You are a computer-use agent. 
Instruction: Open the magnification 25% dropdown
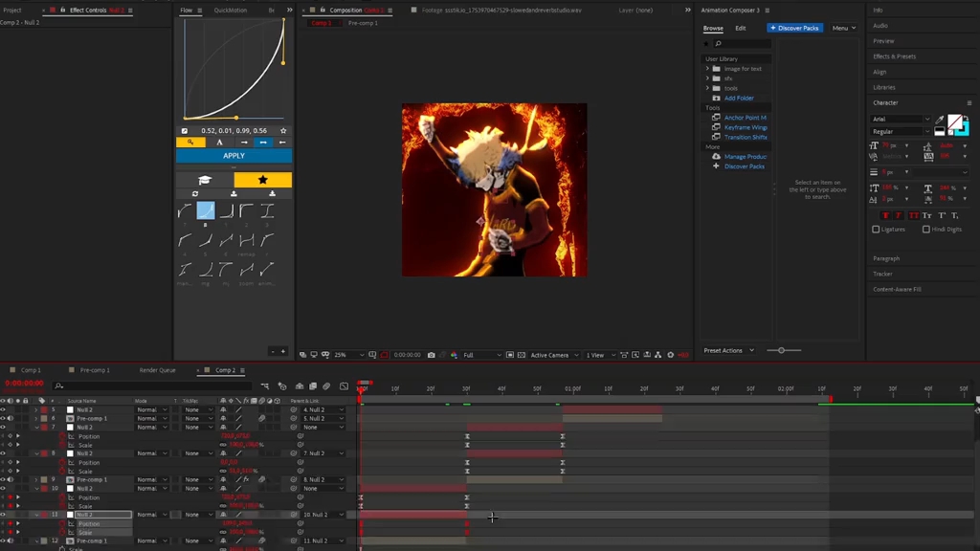pos(348,355)
